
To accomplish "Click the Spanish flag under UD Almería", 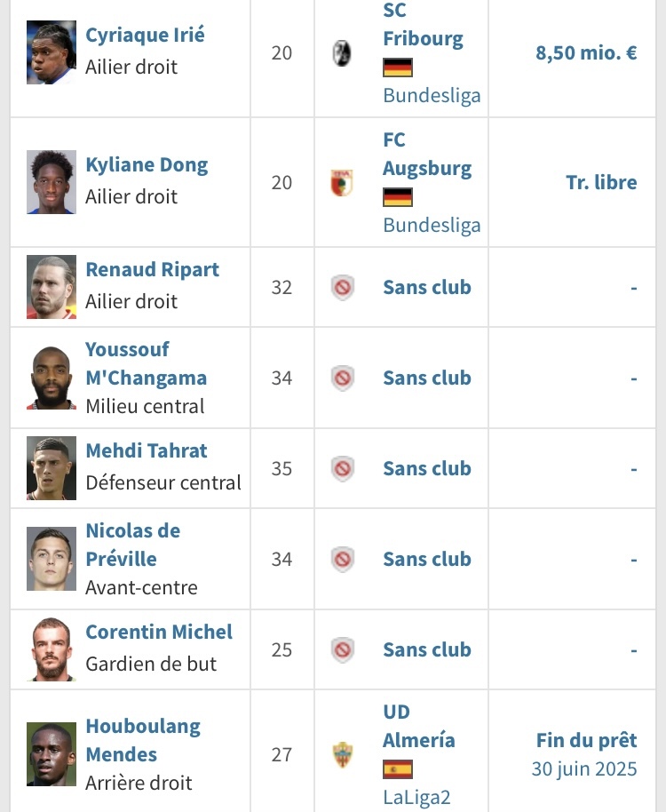I will 398,769.
